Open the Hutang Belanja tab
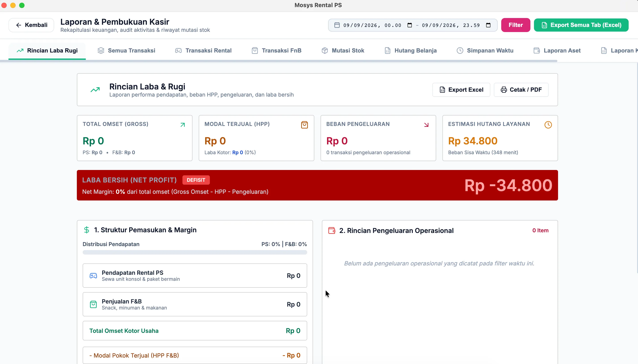 pyautogui.click(x=411, y=51)
